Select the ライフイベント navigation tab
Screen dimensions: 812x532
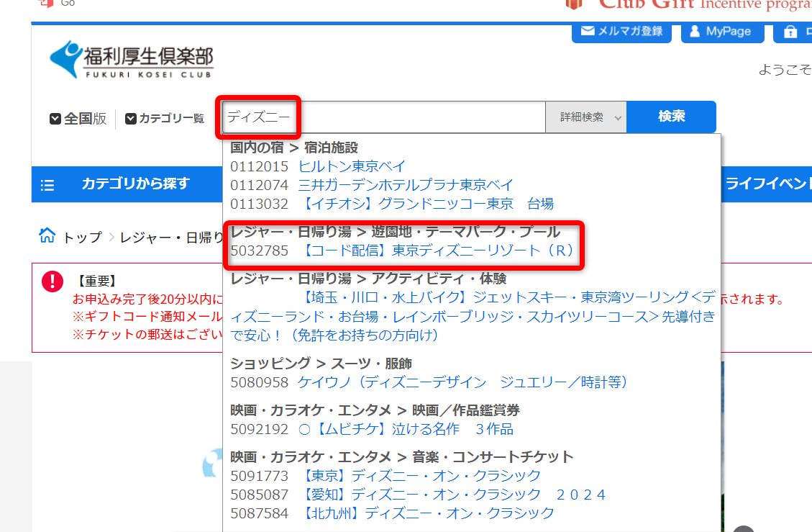(767, 184)
